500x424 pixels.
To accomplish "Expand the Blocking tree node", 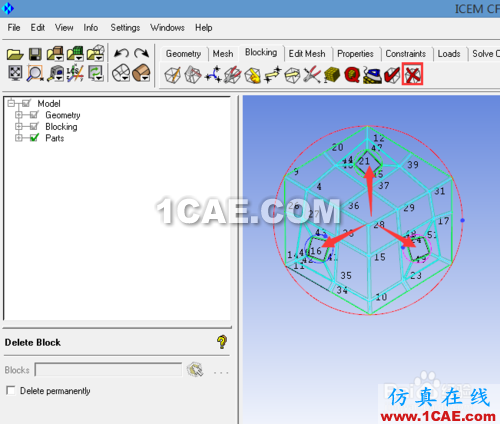I will (x=19, y=127).
